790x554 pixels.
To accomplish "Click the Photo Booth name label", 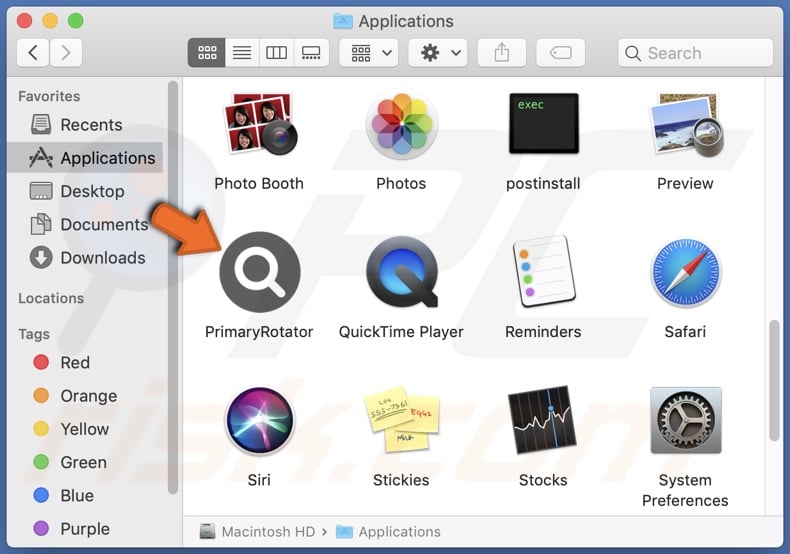I will click(259, 183).
